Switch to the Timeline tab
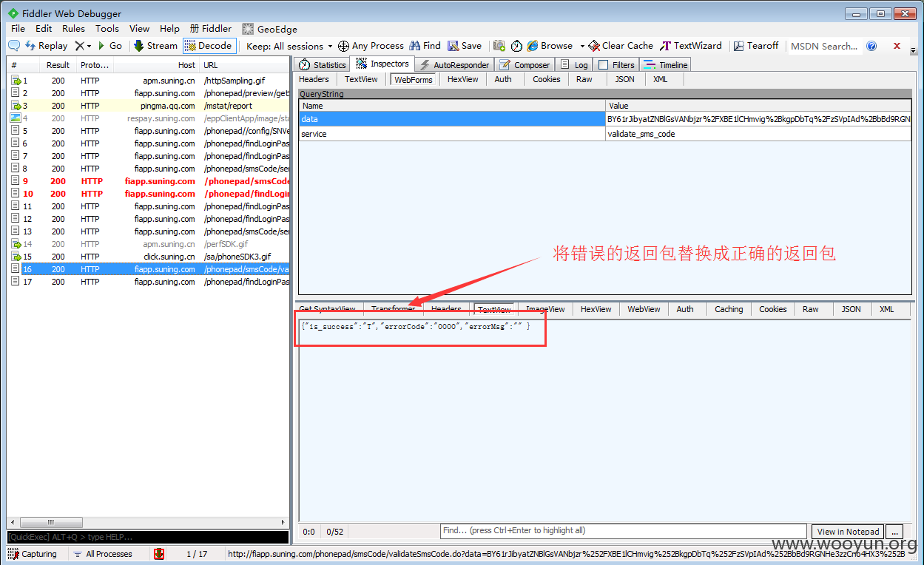 tap(666, 65)
